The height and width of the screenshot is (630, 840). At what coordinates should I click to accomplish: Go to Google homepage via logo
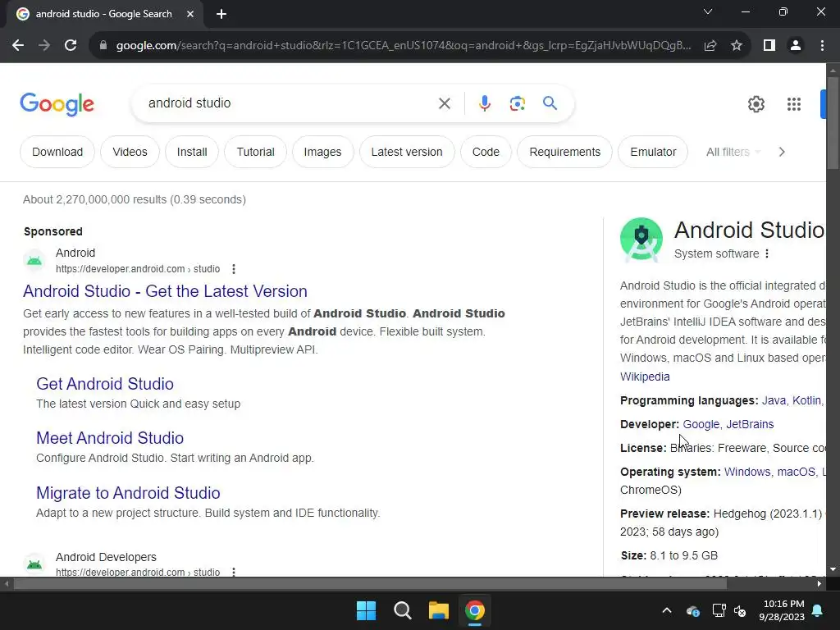point(57,104)
